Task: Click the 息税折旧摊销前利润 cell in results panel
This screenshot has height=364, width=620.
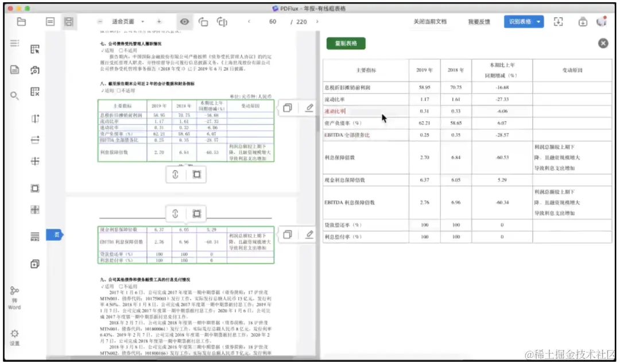Action: 366,87
